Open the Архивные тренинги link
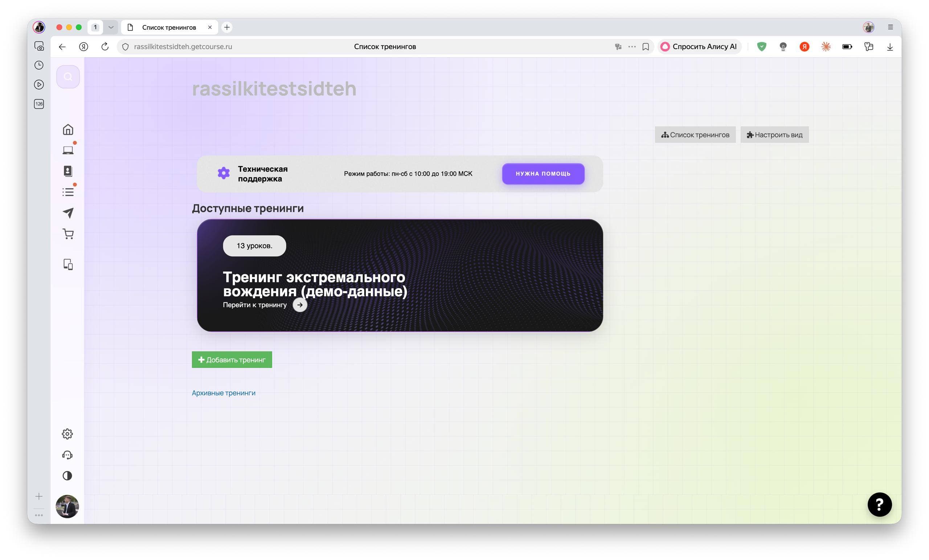Image resolution: width=929 pixels, height=560 pixels. (224, 393)
